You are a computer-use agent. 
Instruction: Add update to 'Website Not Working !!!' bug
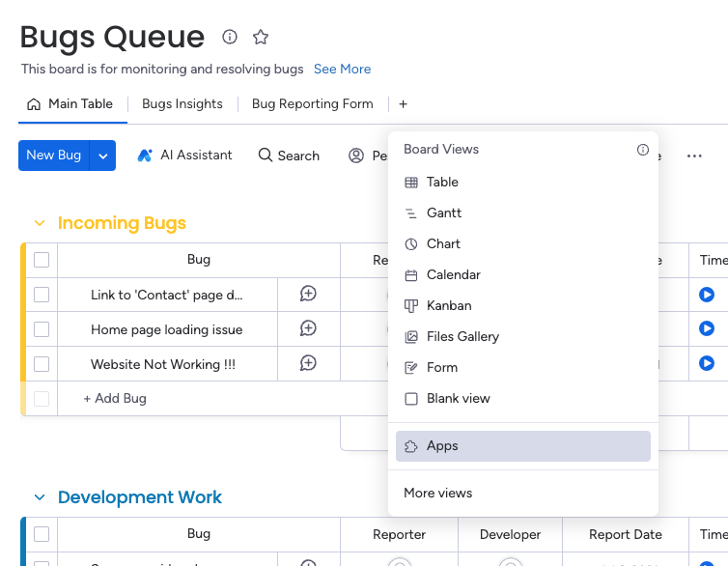click(x=308, y=363)
